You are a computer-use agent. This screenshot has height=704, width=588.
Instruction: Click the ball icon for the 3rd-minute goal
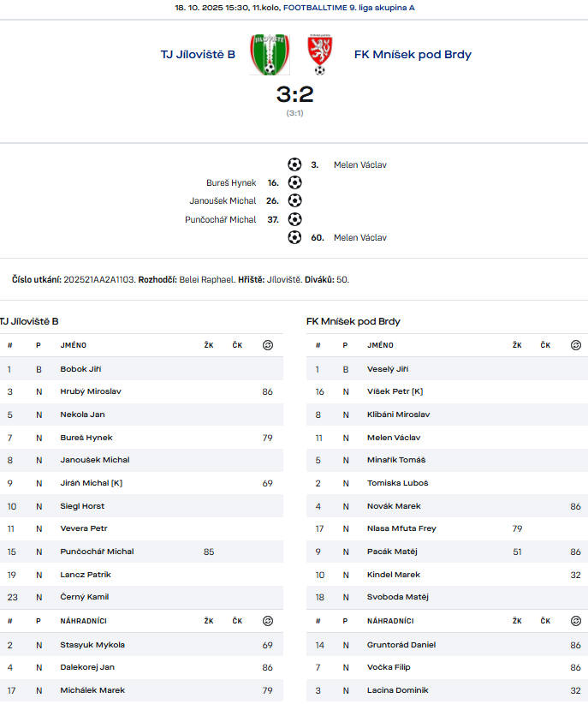pos(294,164)
